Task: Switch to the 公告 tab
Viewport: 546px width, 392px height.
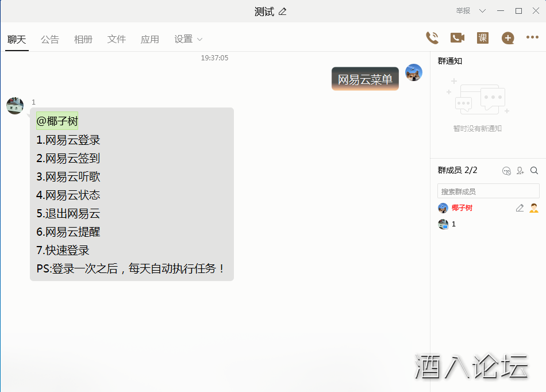Action: 50,39
